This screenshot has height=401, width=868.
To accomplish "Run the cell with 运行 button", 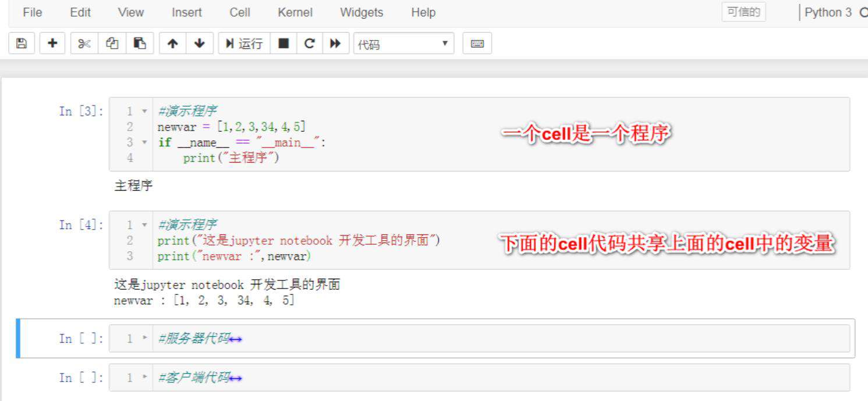I will click(245, 44).
